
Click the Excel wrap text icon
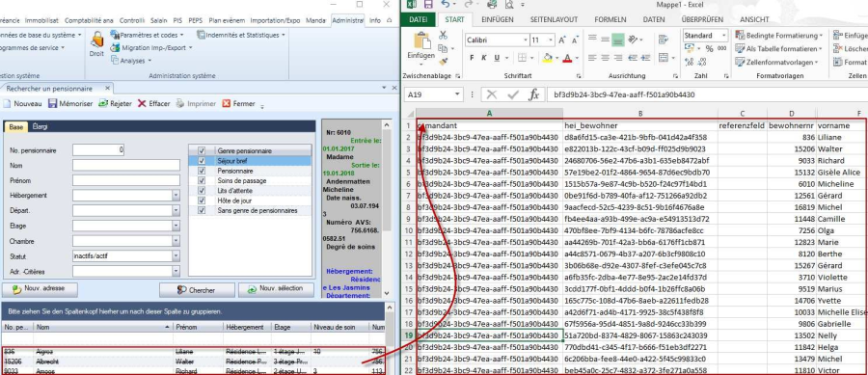(664, 40)
